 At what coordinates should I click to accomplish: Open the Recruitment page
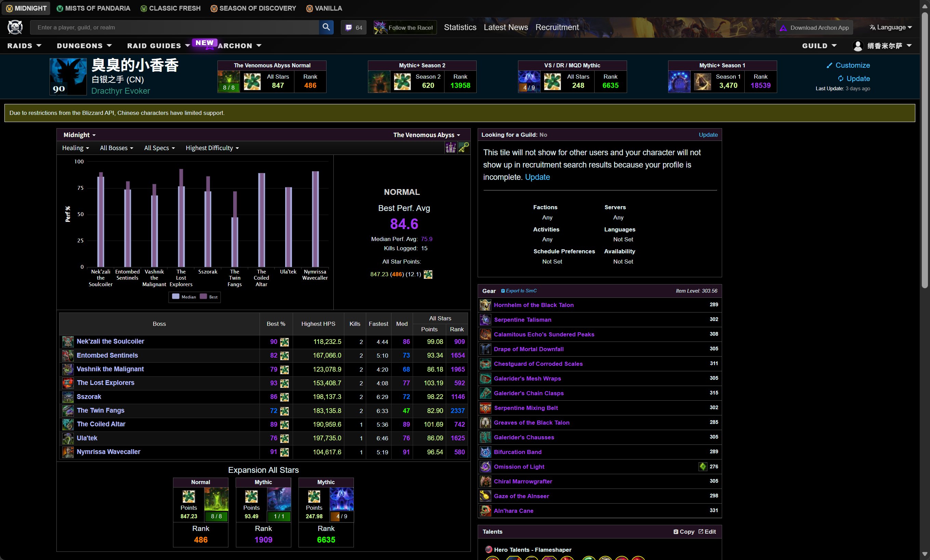tap(557, 27)
